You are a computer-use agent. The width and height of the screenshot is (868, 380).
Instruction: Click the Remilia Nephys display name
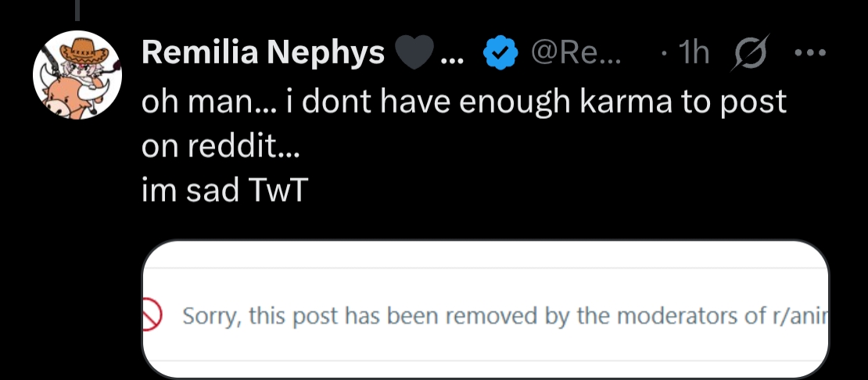tap(263, 53)
